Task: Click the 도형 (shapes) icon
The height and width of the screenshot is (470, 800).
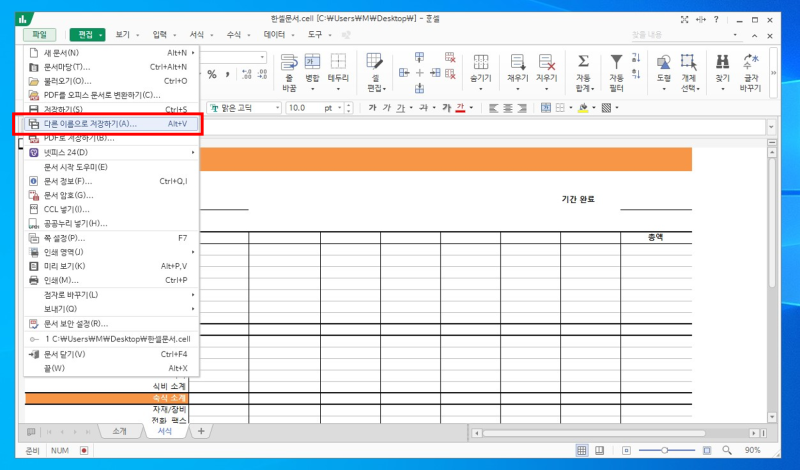Action: tap(663, 62)
